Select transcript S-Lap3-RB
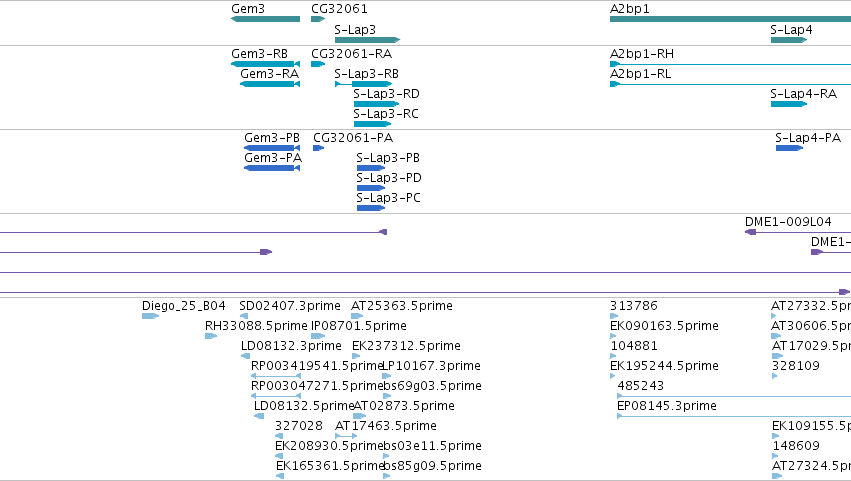 [364, 84]
